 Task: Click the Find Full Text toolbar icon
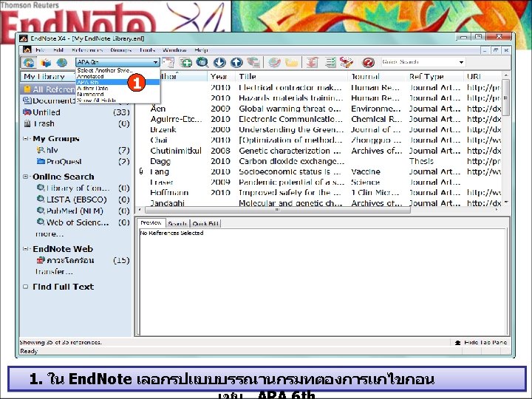pos(253,62)
